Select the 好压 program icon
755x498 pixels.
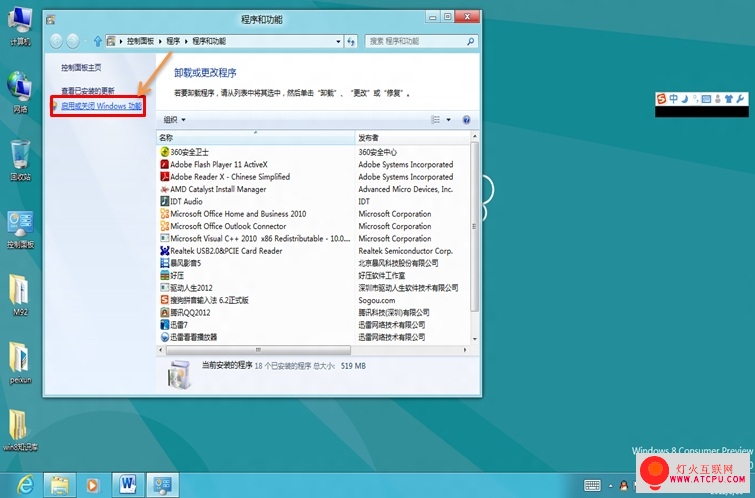click(165, 275)
